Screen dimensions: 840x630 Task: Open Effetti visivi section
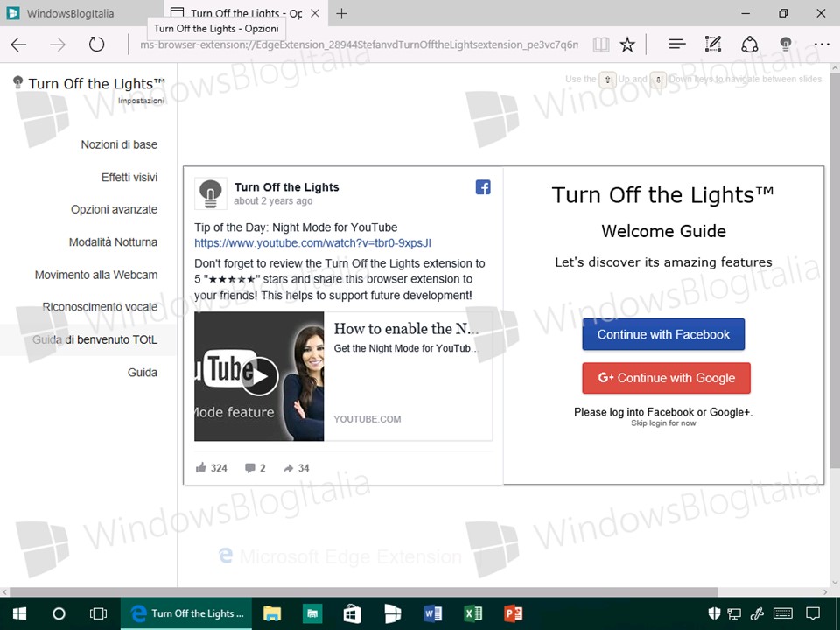coord(129,178)
